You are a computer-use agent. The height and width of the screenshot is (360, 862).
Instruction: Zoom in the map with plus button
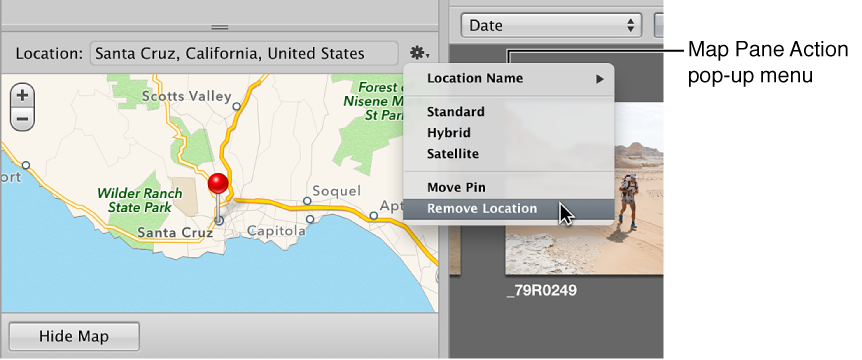[22, 96]
